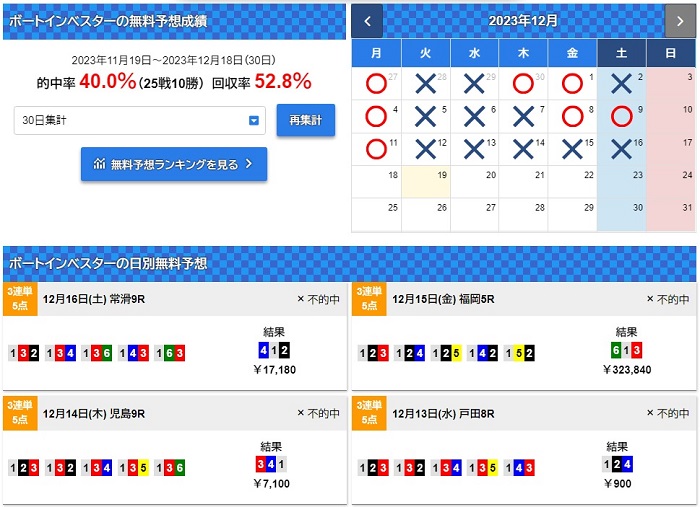Click the hit circle on December 9
Viewport: 700px width, 507px height.
[620, 117]
